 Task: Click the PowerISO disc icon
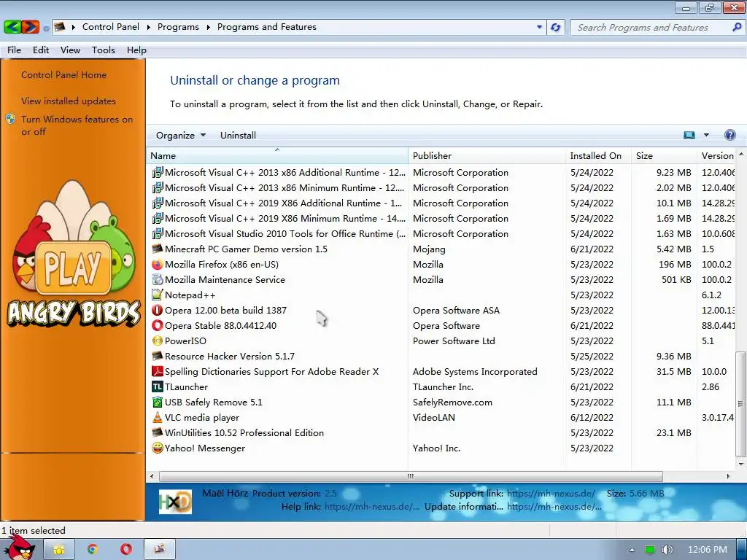(x=158, y=341)
